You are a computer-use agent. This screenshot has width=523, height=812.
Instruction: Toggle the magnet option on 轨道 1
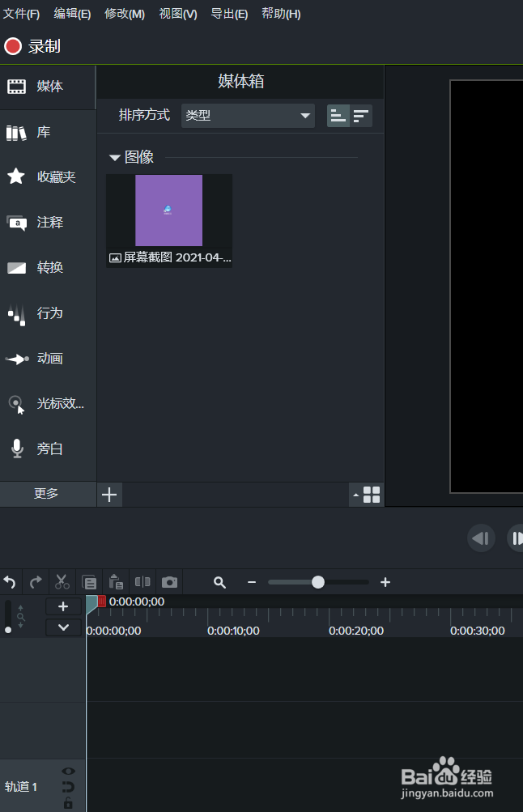click(68, 787)
